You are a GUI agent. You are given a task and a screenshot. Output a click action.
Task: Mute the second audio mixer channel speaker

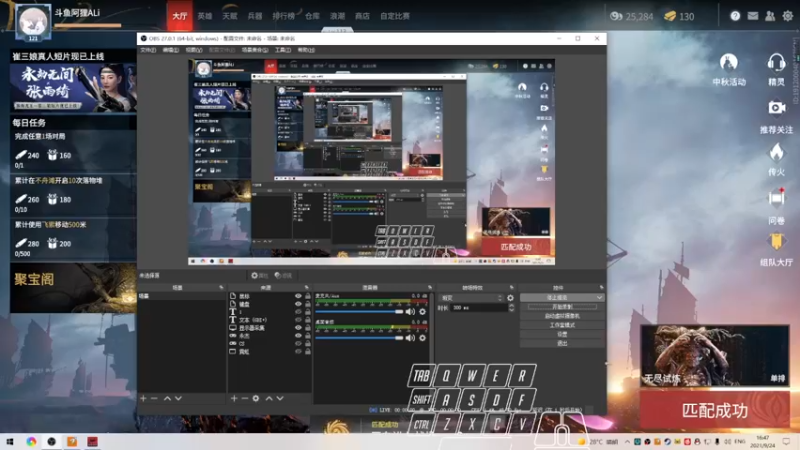click(410, 338)
